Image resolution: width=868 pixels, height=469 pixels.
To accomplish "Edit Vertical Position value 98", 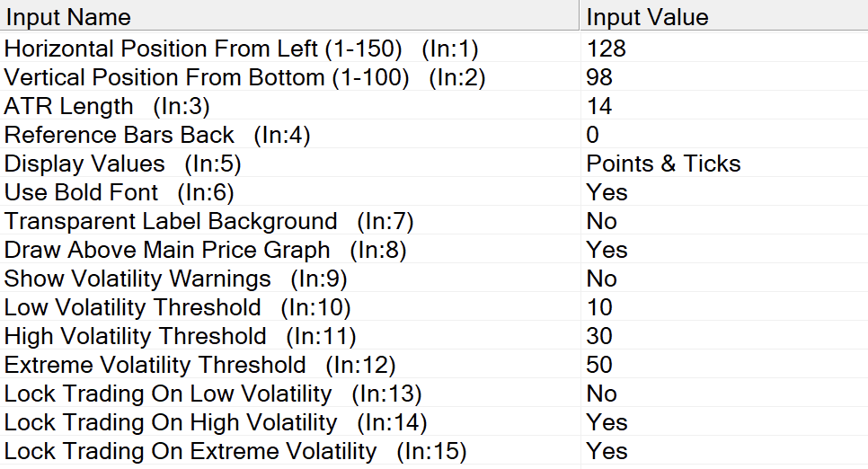I will pos(599,77).
